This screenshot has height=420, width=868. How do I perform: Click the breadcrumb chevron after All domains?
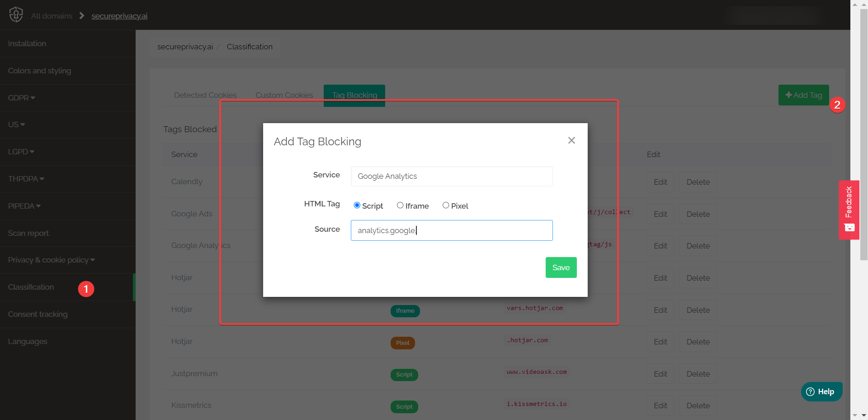(81, 15)
